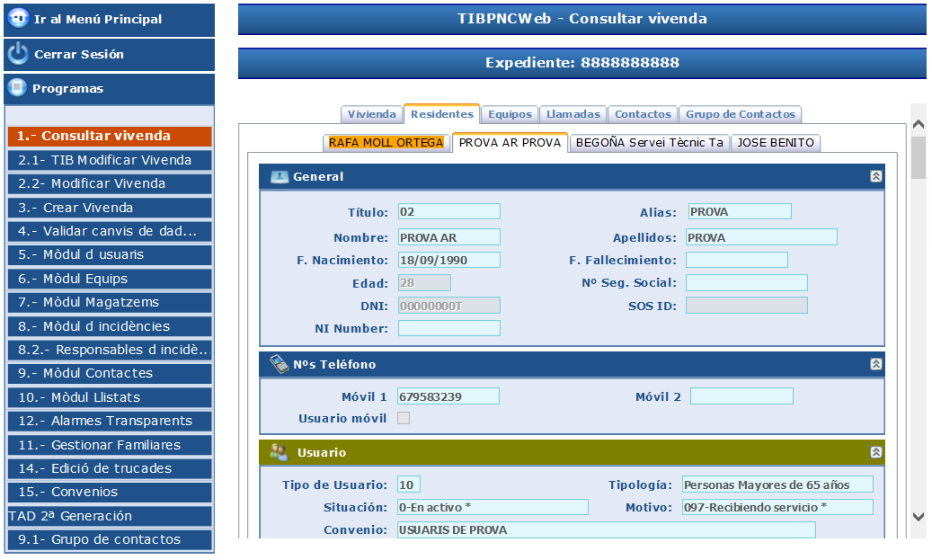
Task: Toggle the Usuario móvil checkbox
Action: [404, 418]
